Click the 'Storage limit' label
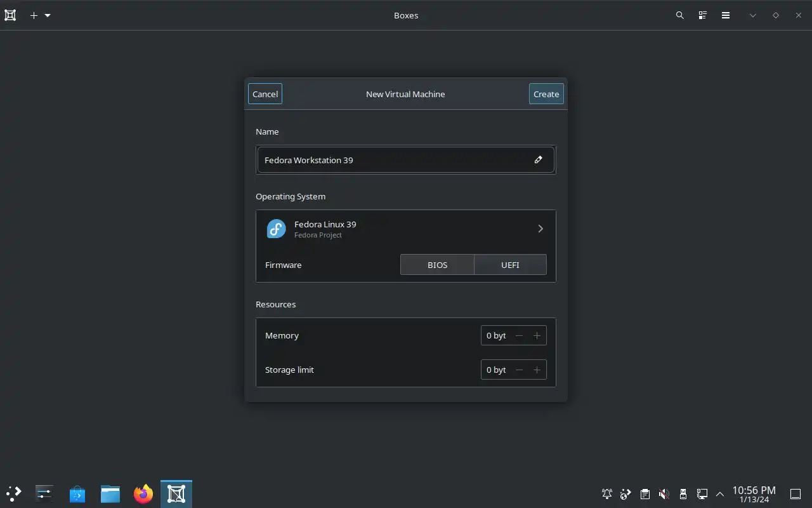 (289, 370)
